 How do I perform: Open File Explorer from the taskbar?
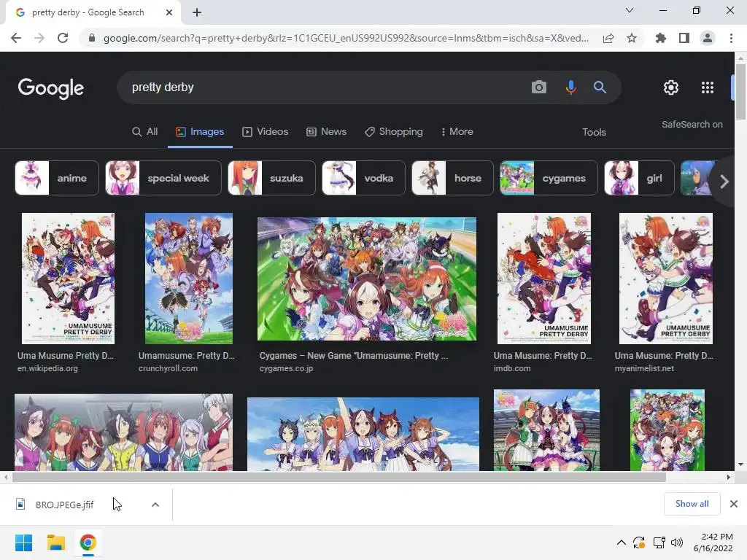(x=55, y=542)
